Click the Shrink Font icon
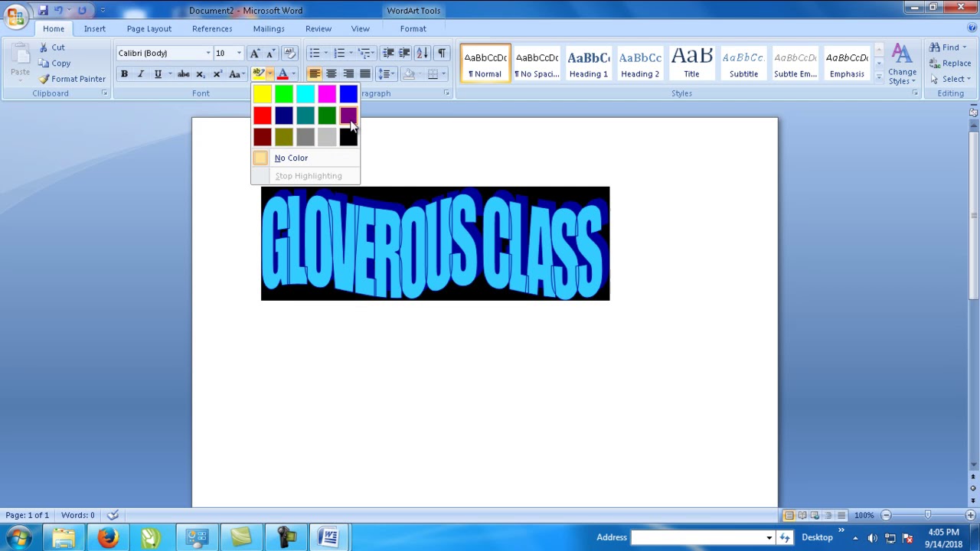 pyautogui.click(x=270, y=53)
